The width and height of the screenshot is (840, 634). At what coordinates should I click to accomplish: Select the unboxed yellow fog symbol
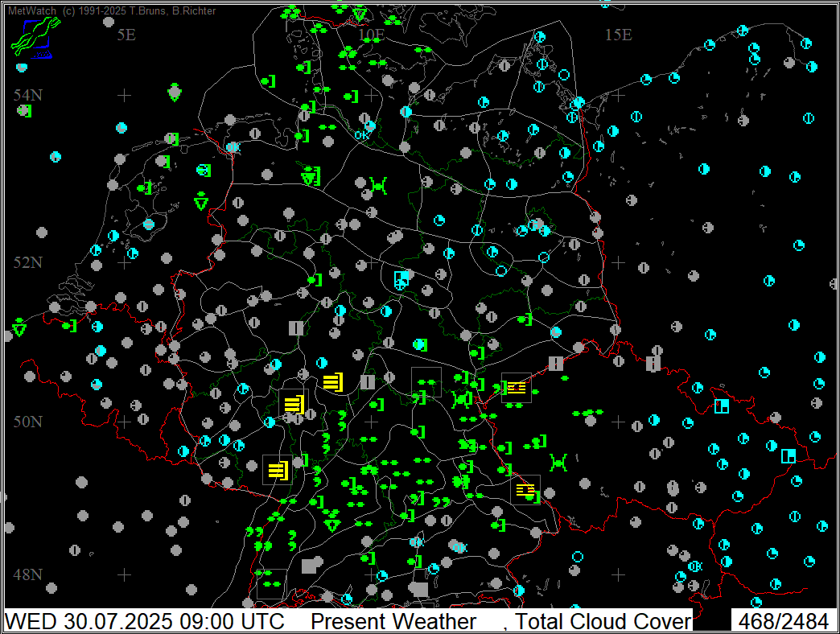tap(333, 382)
